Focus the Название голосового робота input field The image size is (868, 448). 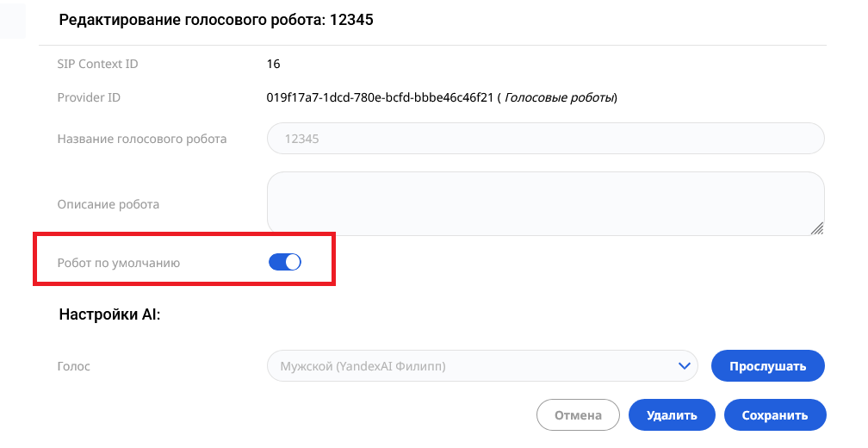(x=546, y=139)
